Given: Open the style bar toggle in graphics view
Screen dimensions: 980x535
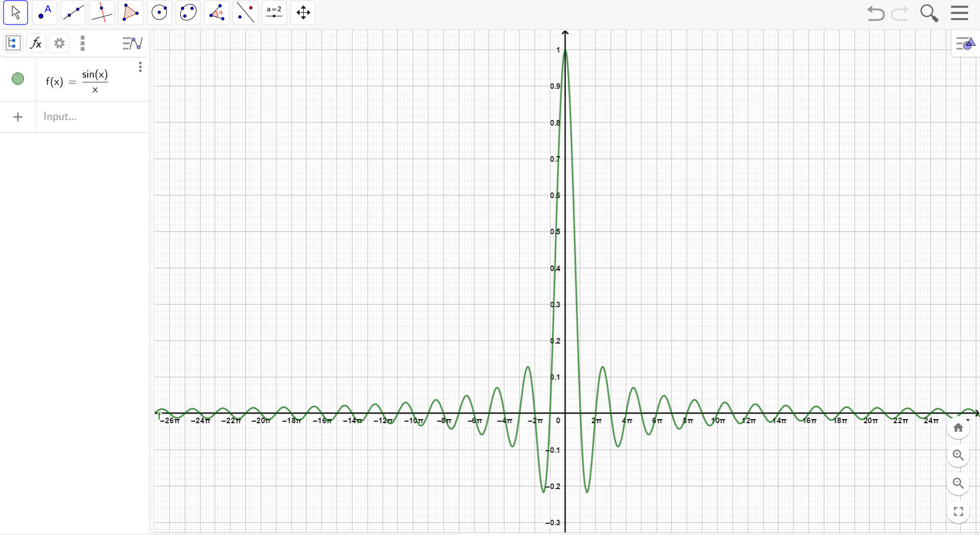Looking at the screenshot, I should [966, 44].
